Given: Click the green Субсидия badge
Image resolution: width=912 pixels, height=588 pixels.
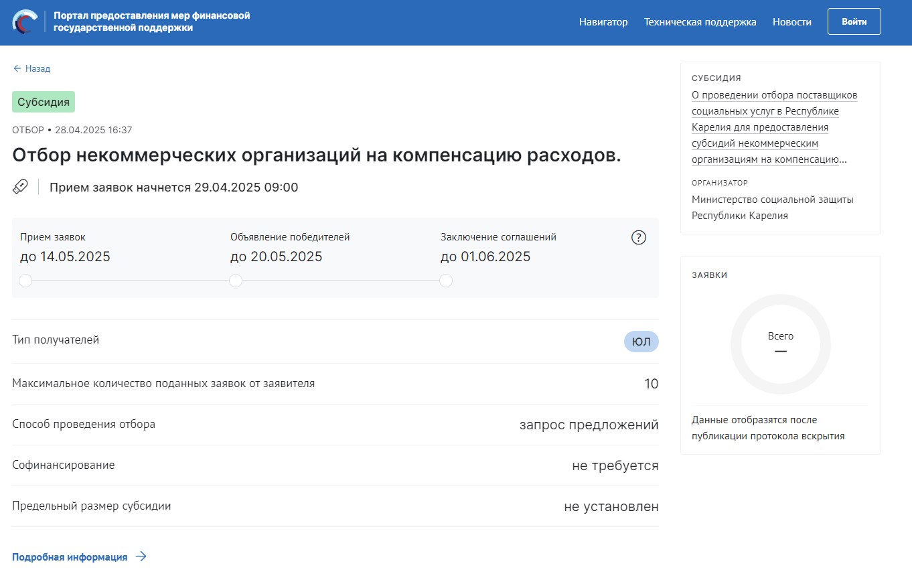Looking at the screenshot, I should 44,102.
